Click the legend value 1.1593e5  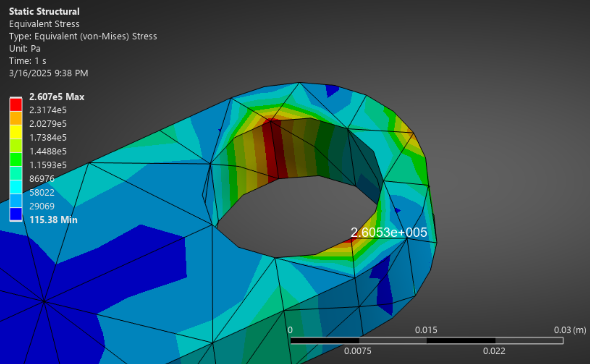[48, 165]
